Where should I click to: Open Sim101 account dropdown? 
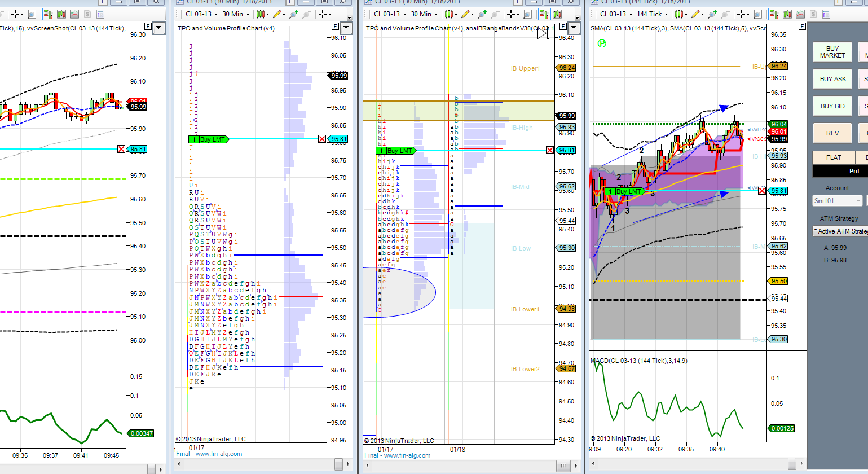[x=838, y=201]
